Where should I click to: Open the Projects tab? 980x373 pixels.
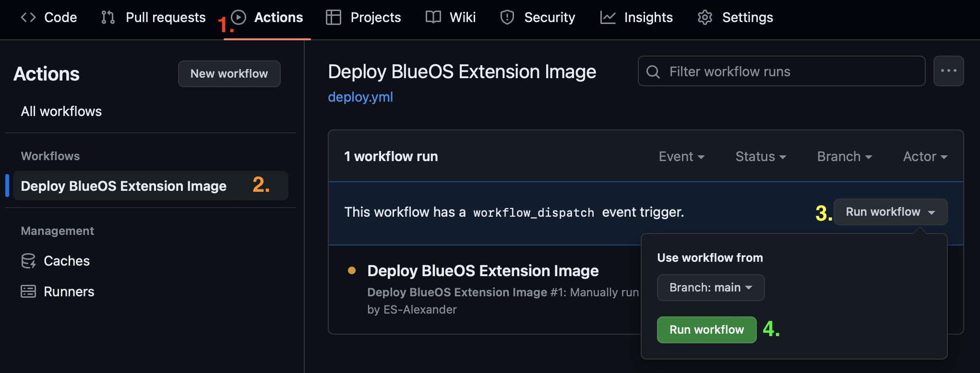[x=363, y=17]
